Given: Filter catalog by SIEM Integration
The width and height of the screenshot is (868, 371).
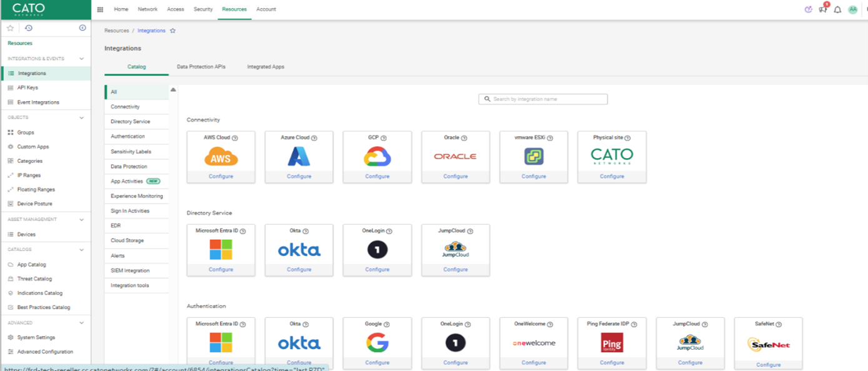Looking at the screenshot, I should pyautogui.click(x=136, y=270).
